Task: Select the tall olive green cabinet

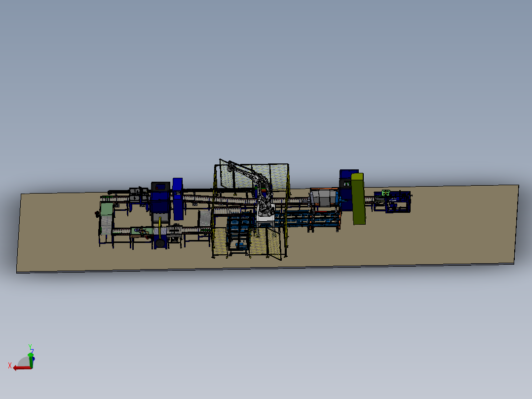Action: pos(358,199)
